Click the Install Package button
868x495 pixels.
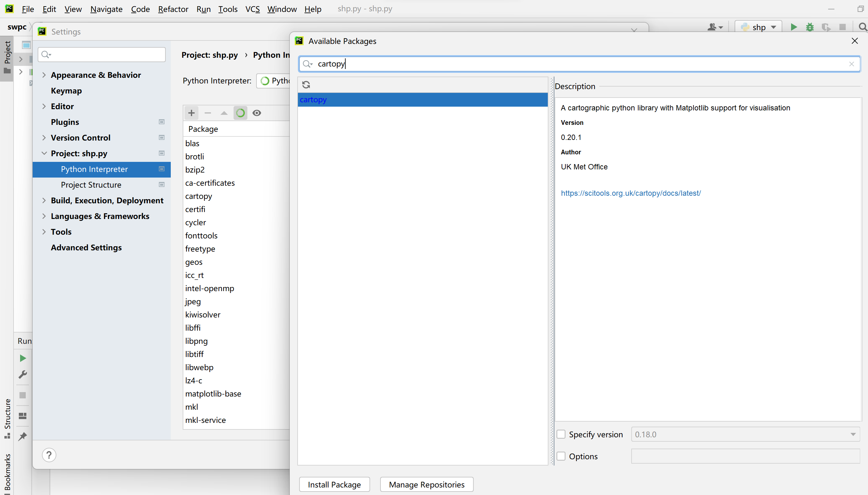pos(334,484)
